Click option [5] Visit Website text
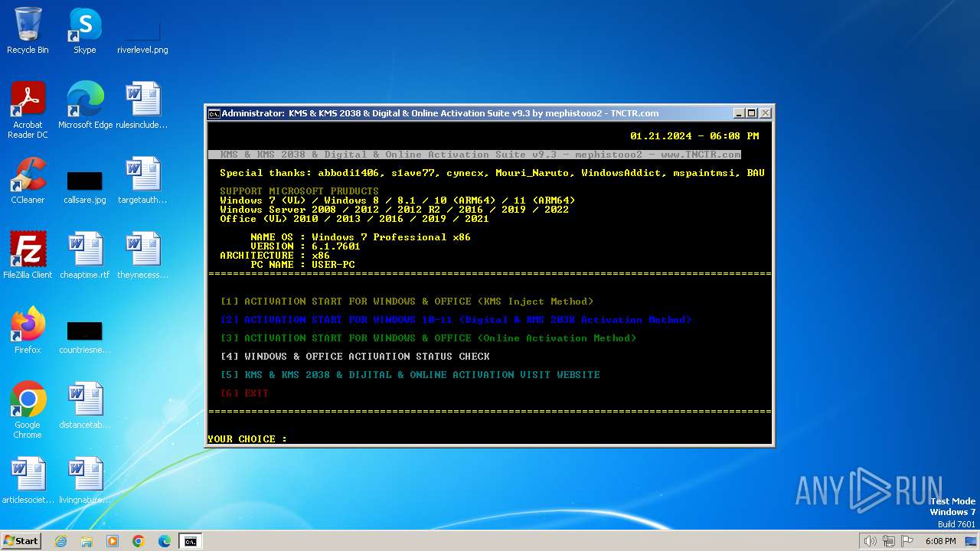The width and height of the screenshot is (980, 551). 410,375
